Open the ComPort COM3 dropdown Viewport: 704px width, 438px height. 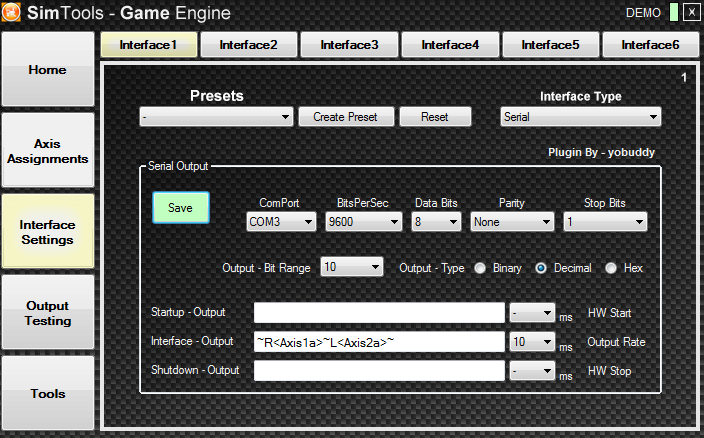(x=280, y=222)
